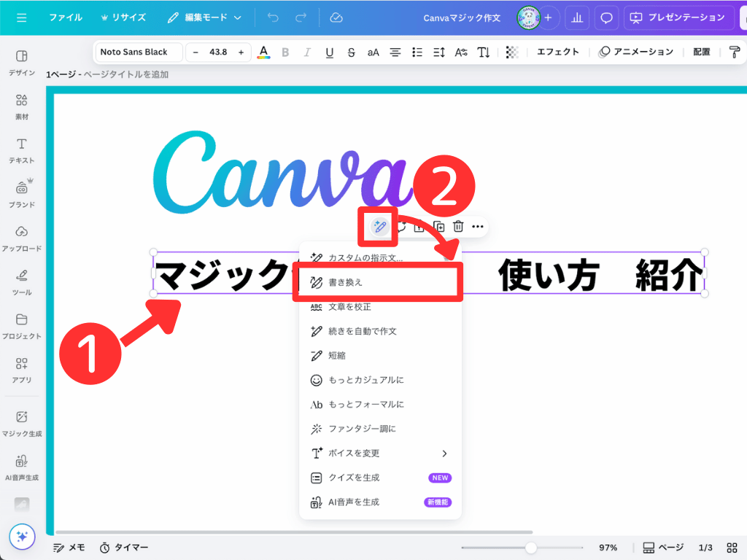Open the マジック生成 sidebar panel

(x=22, y=424)
